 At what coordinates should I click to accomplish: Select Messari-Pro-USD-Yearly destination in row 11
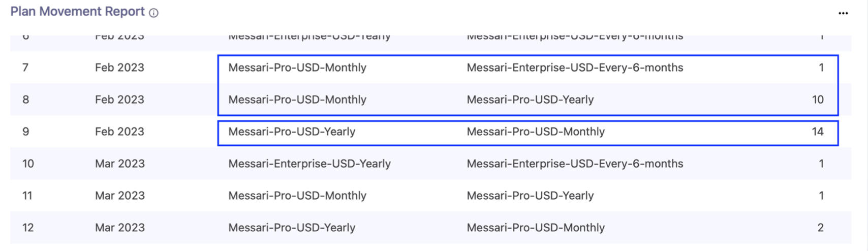(x=530, y=196)
